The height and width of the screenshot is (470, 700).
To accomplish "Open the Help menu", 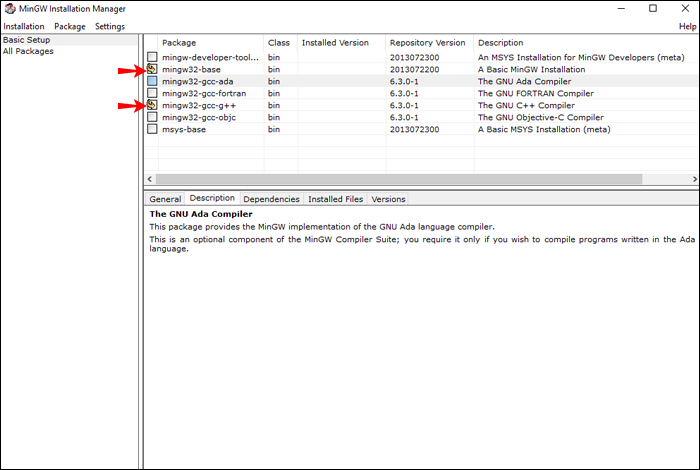I will point(688,26).
